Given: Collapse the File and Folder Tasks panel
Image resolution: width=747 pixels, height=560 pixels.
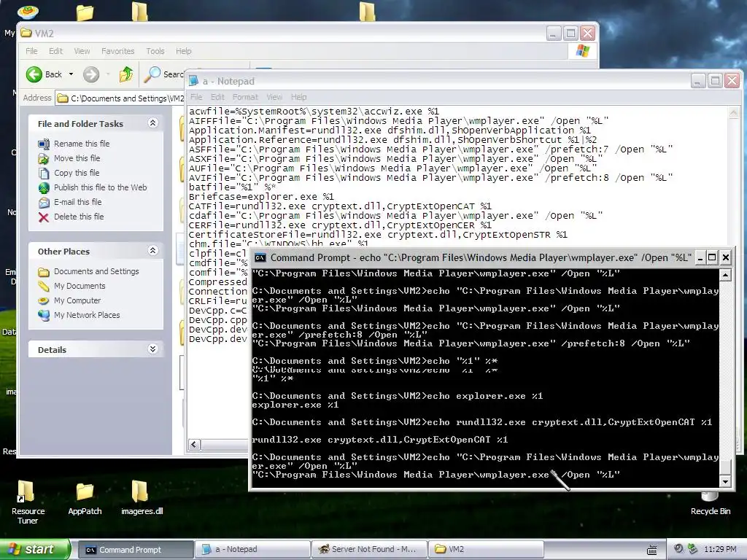Looking at the screenshot, I should click(153, 122).
